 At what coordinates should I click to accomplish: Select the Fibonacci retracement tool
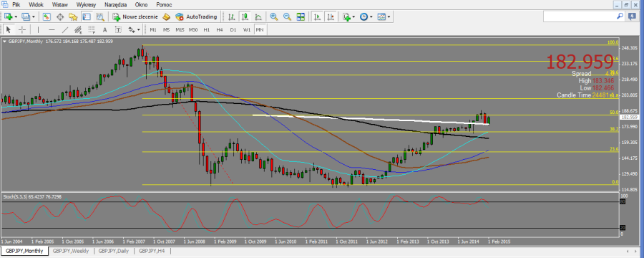coord(91,29)
